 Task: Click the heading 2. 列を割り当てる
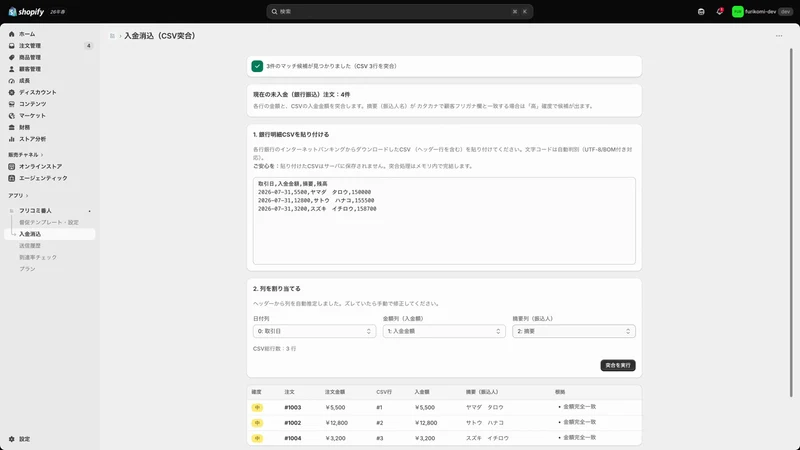277,289
